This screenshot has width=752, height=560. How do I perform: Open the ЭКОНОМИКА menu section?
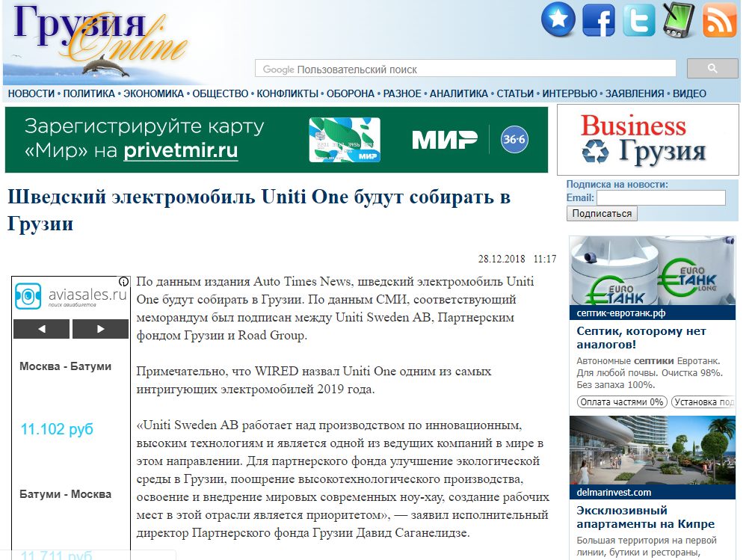153,93
